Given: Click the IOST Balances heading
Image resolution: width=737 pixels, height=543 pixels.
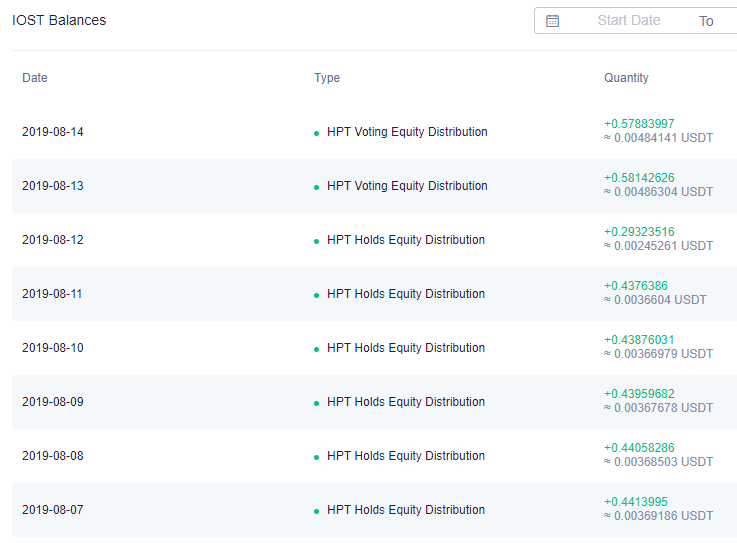Looking at the screenshot, I should click(x=59, y=20).
